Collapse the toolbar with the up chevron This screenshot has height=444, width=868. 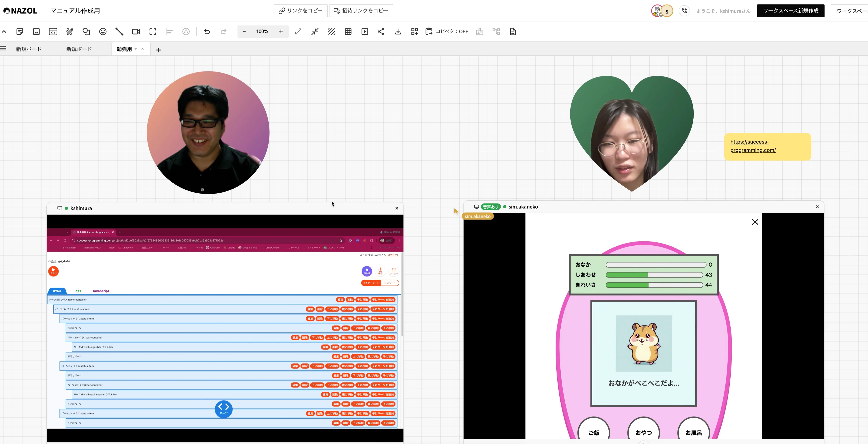(x=4, y=31)
